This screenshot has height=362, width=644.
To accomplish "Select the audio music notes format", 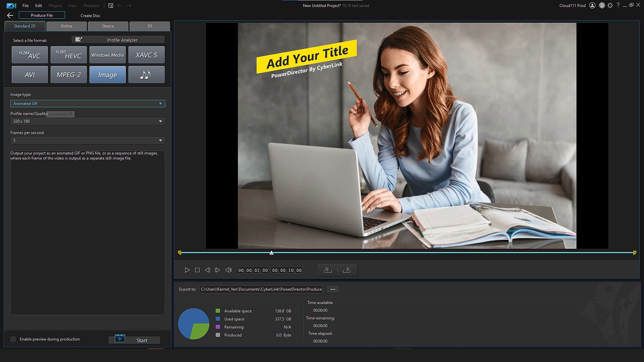I will point(146,74).
